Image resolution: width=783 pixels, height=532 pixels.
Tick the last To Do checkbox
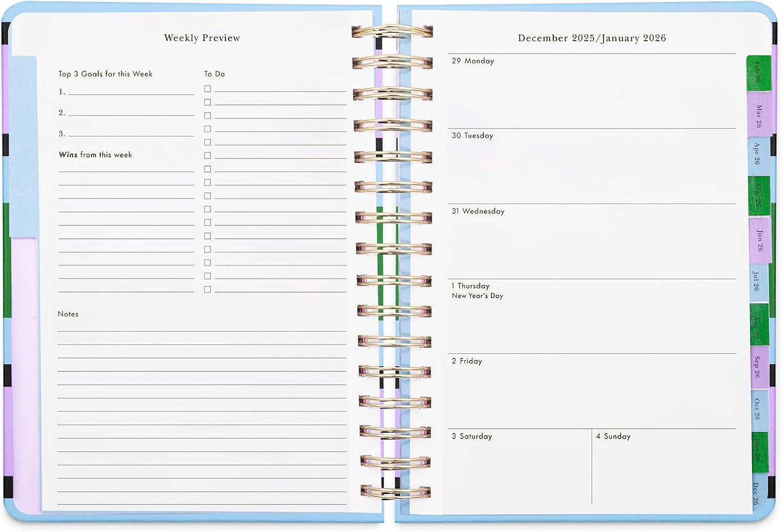[x=207, y=289]
